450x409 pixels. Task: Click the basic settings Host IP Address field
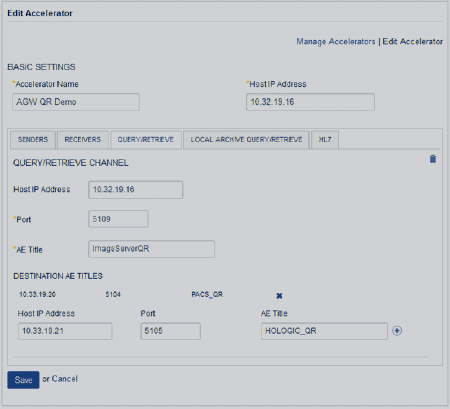310,102
